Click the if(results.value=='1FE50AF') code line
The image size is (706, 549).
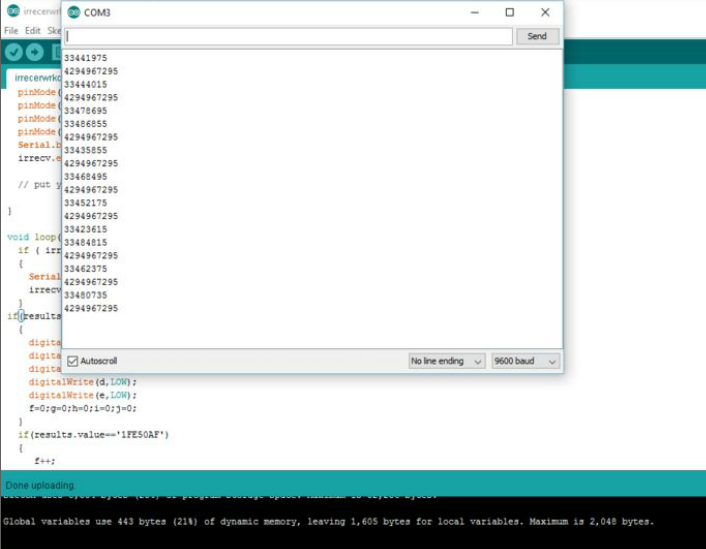pyautogui.click(x=93, y=435)
